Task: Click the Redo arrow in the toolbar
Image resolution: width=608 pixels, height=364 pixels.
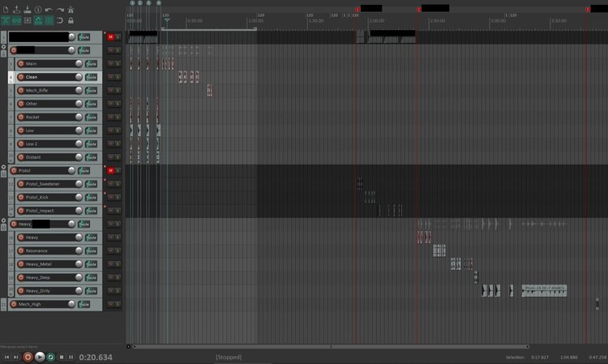Action: [60, 9]
